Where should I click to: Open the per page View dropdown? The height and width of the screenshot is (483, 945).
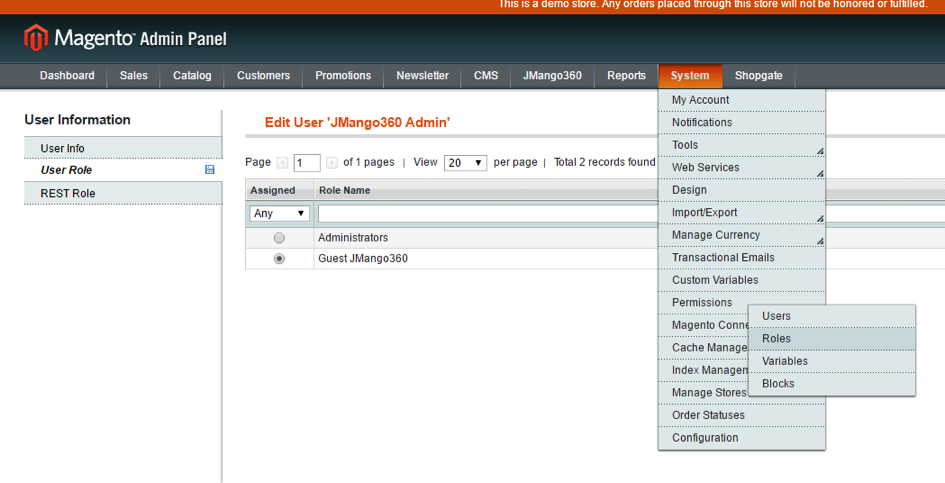(465, 163)
